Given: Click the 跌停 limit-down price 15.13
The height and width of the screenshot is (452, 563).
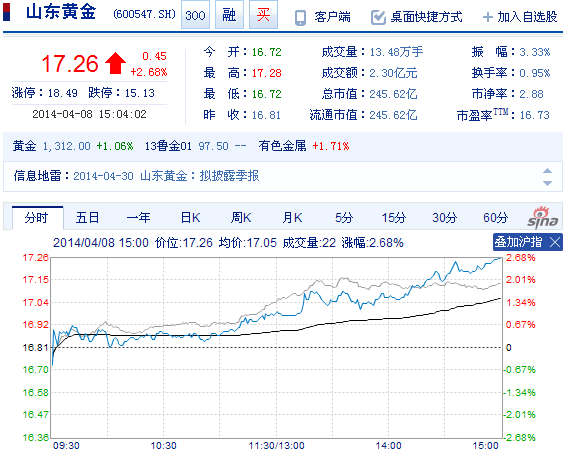Looking at the screenshot, I should point(140,93).
